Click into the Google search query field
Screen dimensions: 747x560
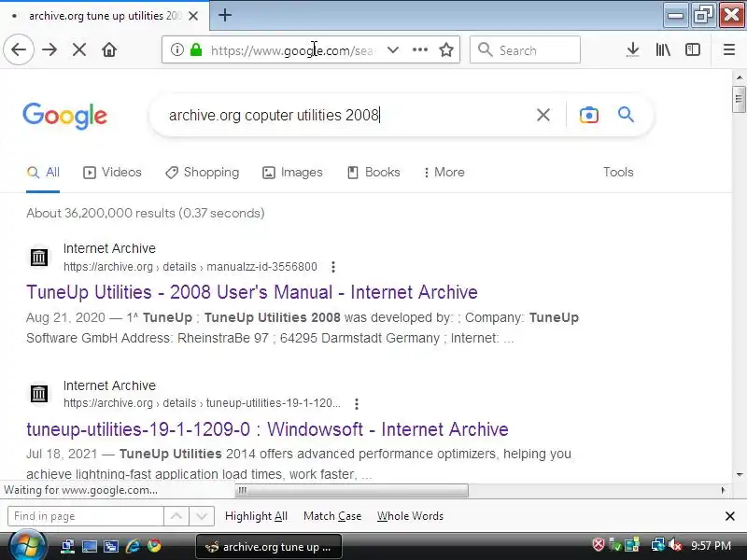point(347,115)
